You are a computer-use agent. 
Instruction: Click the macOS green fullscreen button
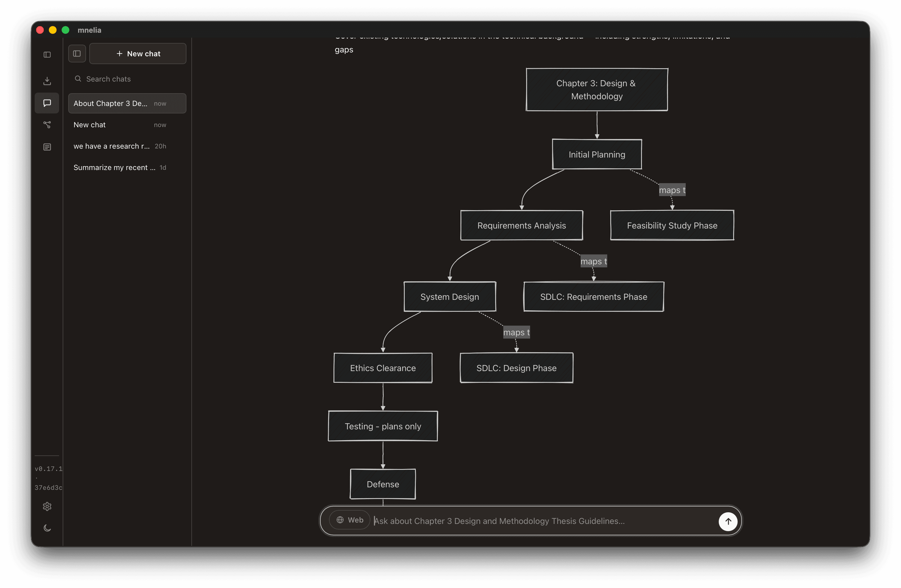pyautogui.click(x=65, y=30)
